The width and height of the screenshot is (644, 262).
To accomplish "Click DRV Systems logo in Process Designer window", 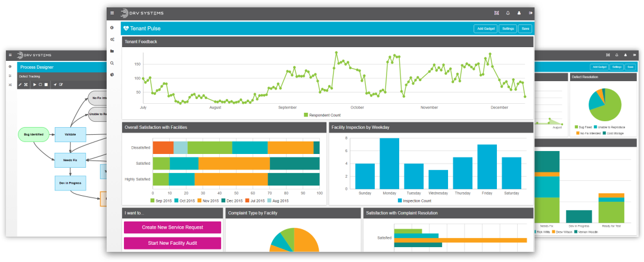I will coord(34,55).
